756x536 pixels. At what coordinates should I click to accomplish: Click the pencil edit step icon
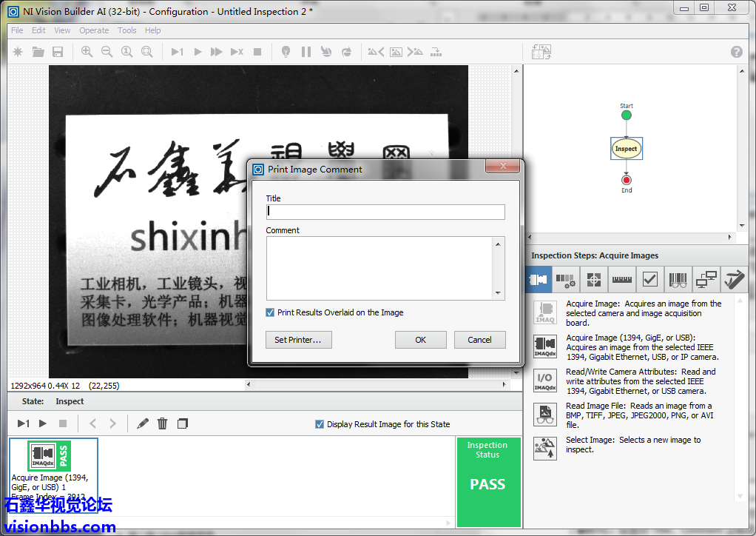pos(143,423)
